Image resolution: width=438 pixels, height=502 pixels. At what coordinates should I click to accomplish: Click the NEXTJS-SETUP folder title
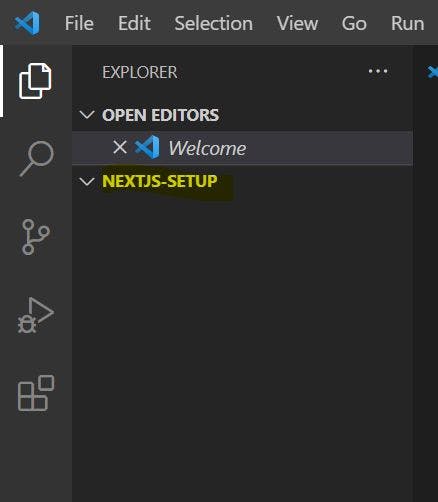(160, 181)
